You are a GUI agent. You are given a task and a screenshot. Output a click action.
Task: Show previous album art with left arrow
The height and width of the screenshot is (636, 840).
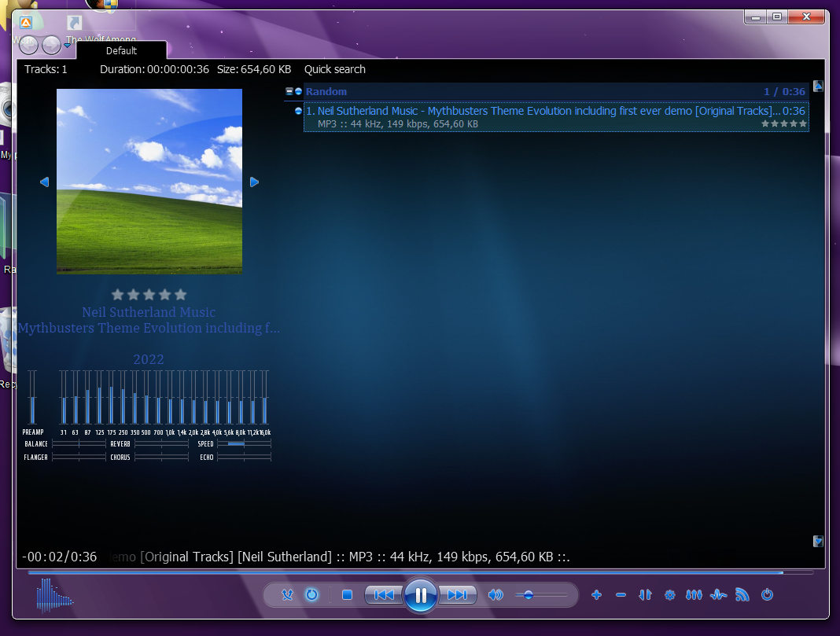[45, 182]
